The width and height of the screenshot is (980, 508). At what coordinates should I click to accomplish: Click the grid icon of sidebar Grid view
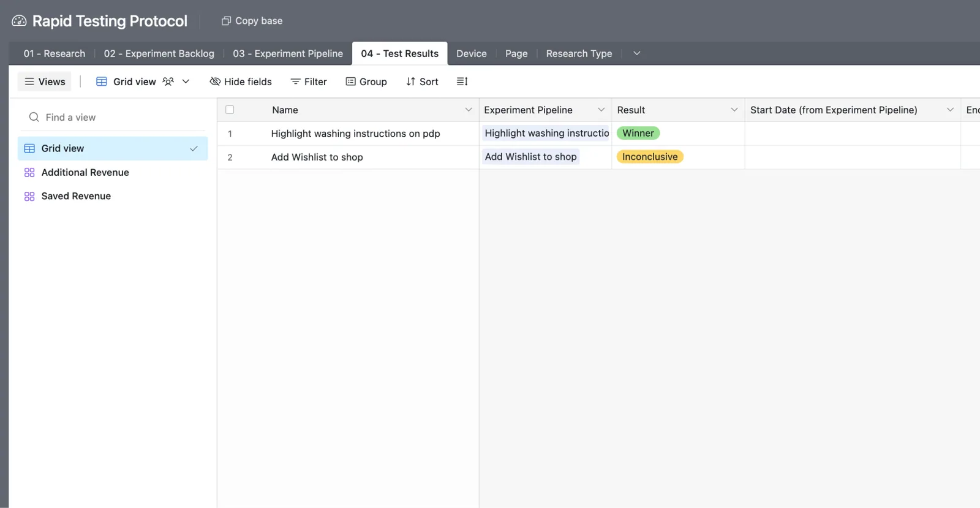29,149
